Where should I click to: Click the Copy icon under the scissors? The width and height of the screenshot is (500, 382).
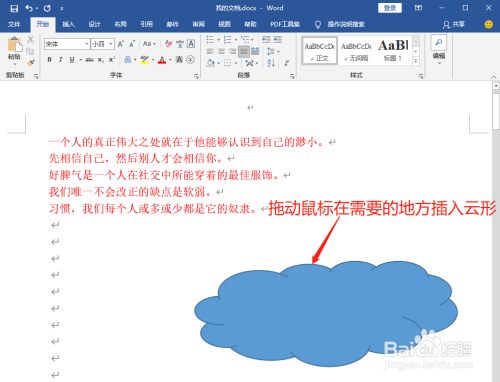click(30, 51)
